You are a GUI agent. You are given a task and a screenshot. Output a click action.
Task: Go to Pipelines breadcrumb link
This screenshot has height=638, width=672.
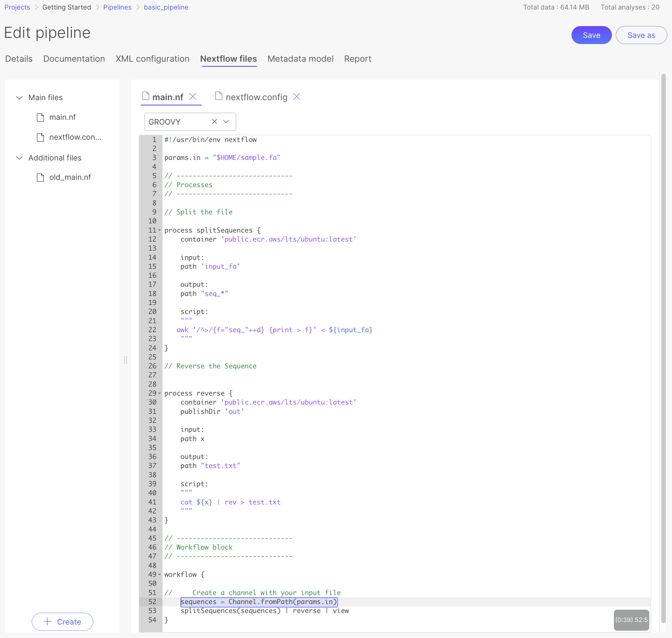coord(117,7)
